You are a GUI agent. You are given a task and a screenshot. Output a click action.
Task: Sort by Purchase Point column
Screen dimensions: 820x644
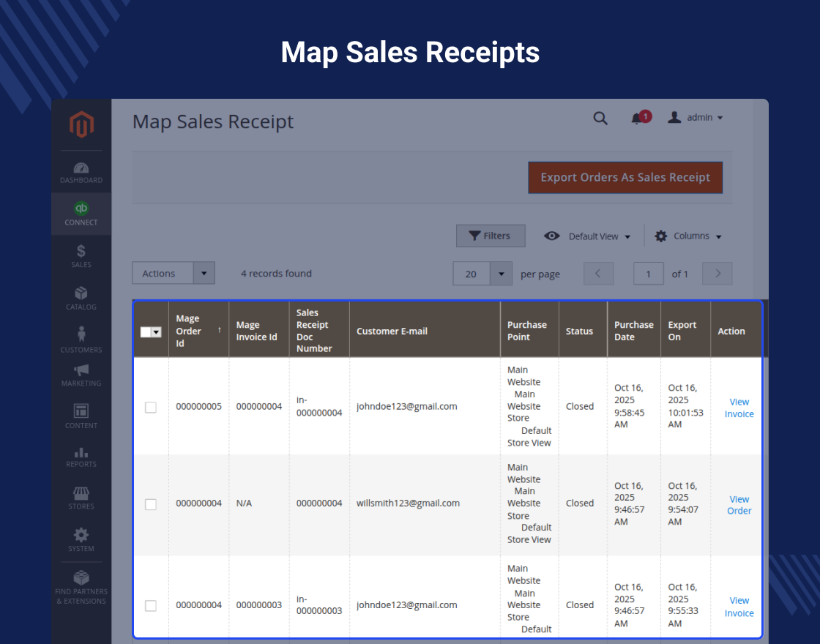click(529, 330)
